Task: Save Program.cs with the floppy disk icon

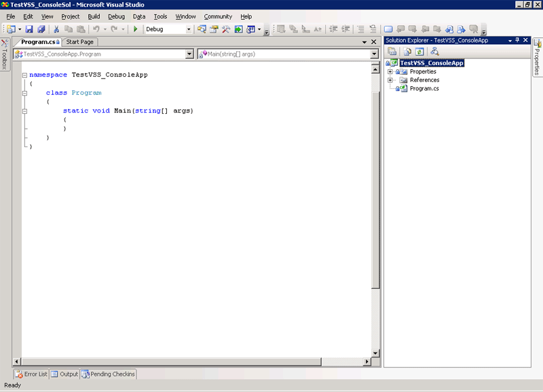Action: pyautogui.click(x=29, y=29)
